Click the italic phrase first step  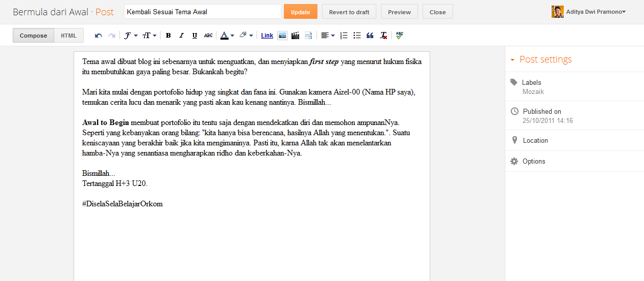(324, 61)
